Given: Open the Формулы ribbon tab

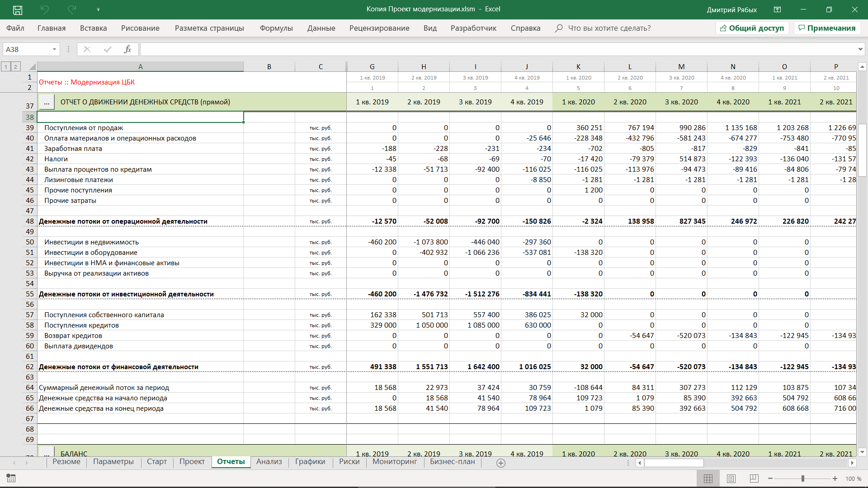Looking at the screenshot, I should click(276, 28).
